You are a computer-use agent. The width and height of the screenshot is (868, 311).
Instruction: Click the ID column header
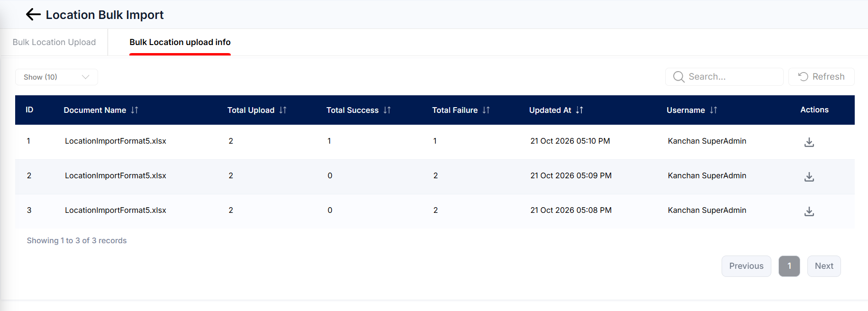tap(29, 110)
